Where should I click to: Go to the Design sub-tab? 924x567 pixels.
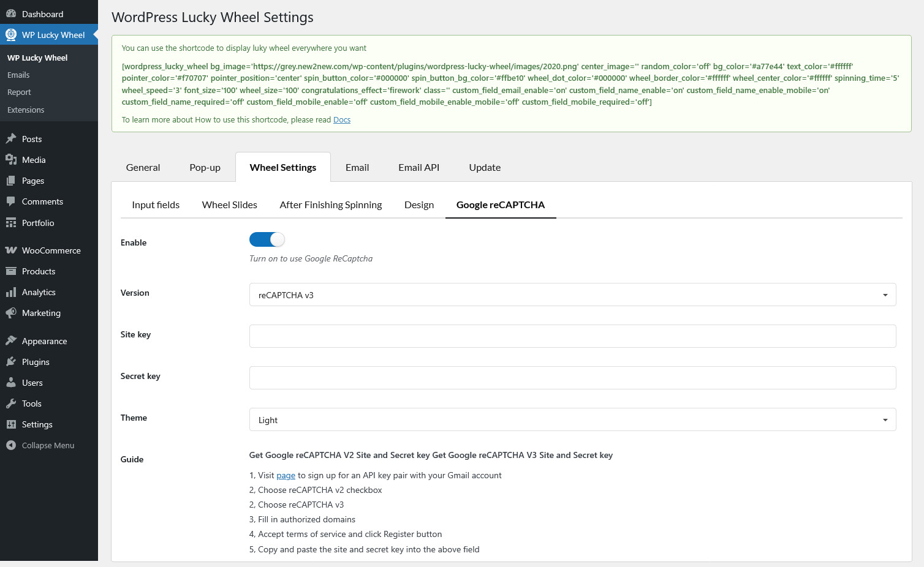(x=418, y=205)
